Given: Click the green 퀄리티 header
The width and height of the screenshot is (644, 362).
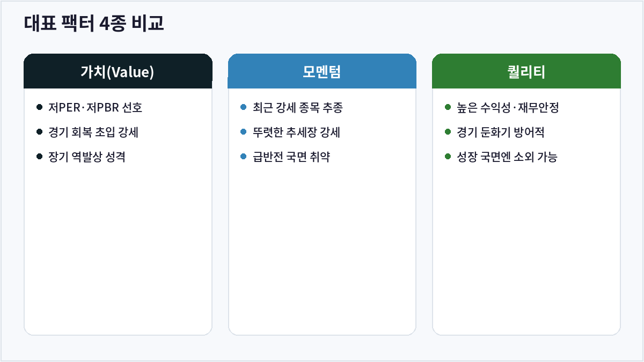Looking at the screenshot, I should [x=526, y=71].
